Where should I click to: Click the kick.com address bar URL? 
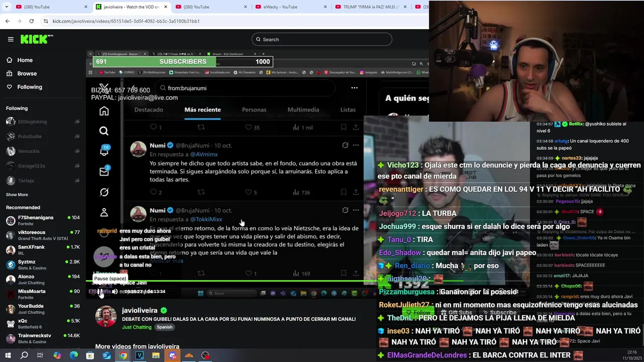[x=126, y=21]
